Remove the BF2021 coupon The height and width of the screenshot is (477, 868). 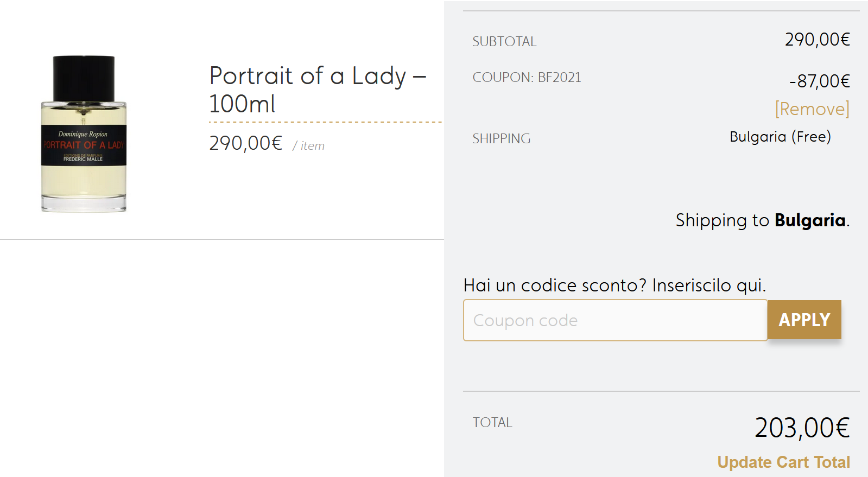[812, 109]
